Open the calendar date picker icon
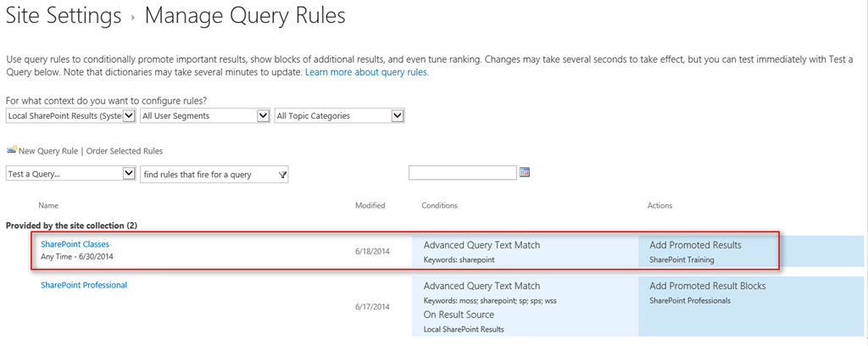868x346 pixels. click(525, 172)
